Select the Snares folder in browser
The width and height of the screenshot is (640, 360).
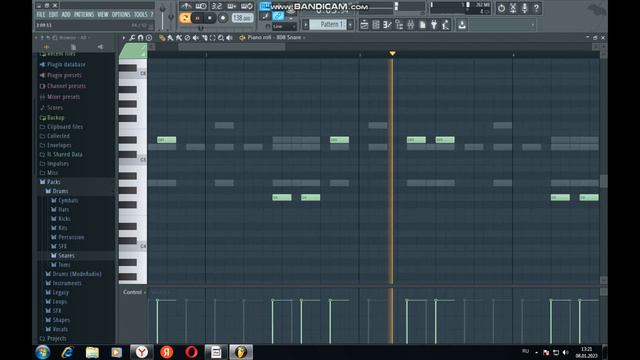point(66,256)
